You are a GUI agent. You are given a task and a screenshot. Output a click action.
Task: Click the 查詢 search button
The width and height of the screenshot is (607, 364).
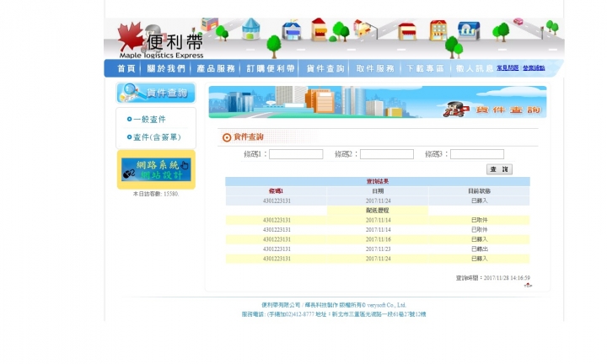(x=499, y=169)
